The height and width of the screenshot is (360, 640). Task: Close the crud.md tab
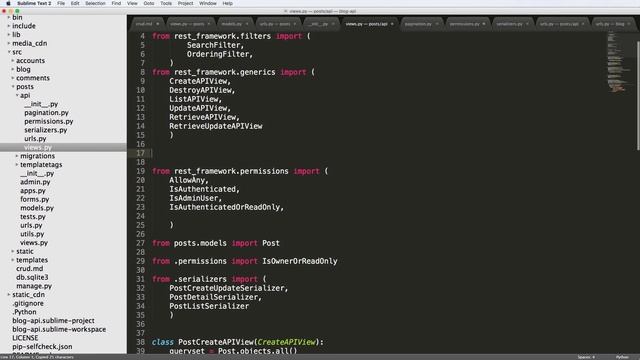click(x=158, y=24)
